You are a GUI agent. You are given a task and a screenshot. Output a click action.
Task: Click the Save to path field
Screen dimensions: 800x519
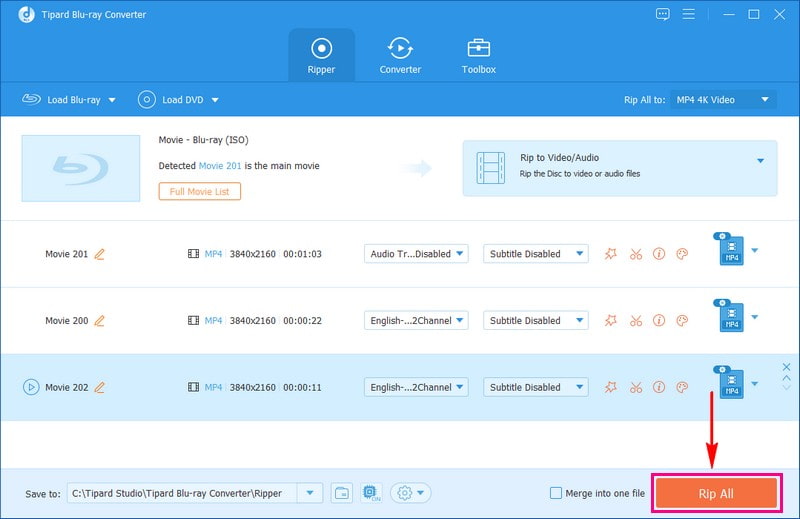coord(183,493)
